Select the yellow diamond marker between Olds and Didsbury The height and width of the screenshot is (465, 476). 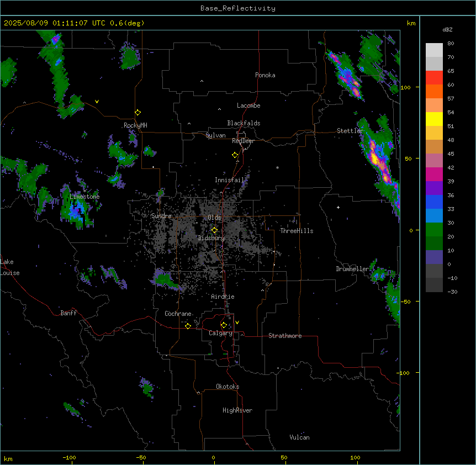tap(214, 230)
